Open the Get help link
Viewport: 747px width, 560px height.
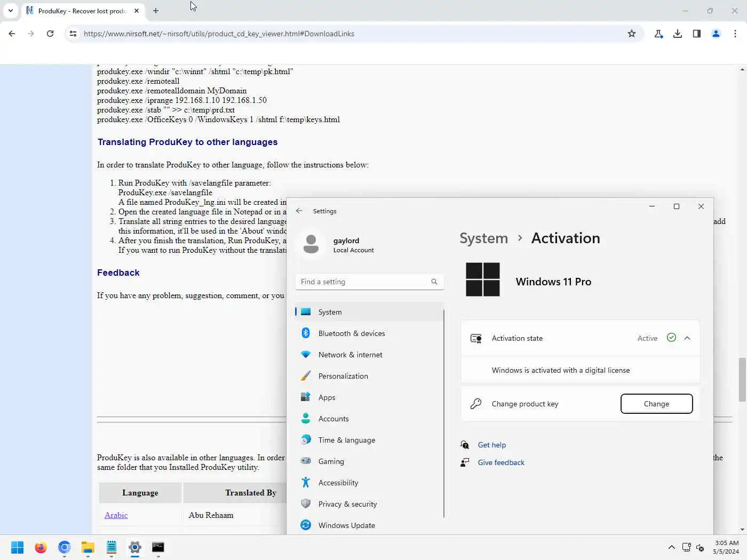tap(491, 445)
